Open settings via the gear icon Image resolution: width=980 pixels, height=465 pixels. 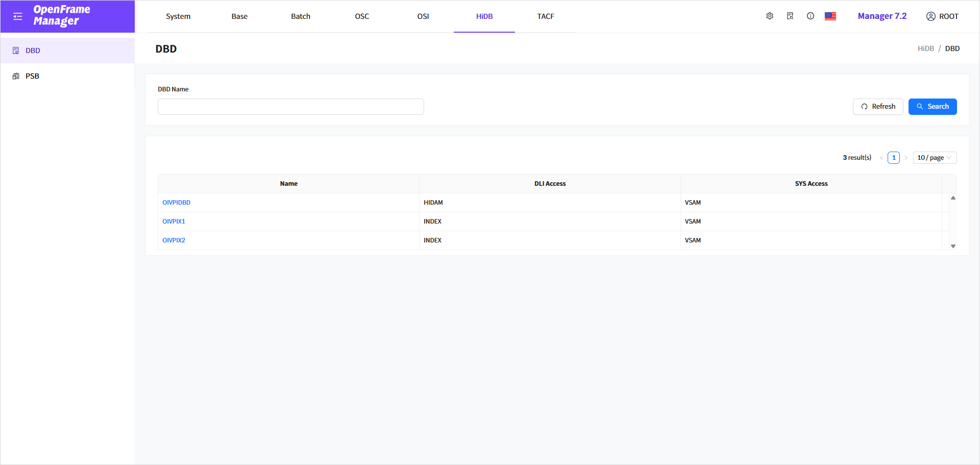click(x=770, y=16)
